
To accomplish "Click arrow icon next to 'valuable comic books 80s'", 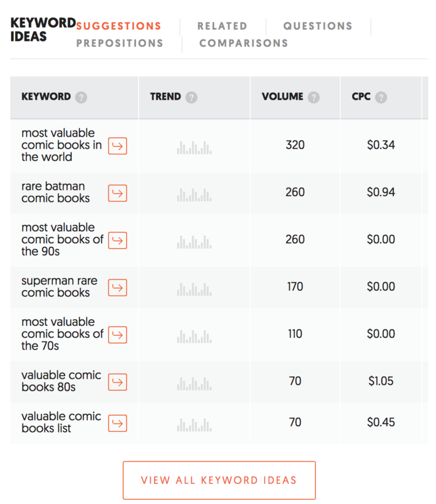I will pos(117,382).
